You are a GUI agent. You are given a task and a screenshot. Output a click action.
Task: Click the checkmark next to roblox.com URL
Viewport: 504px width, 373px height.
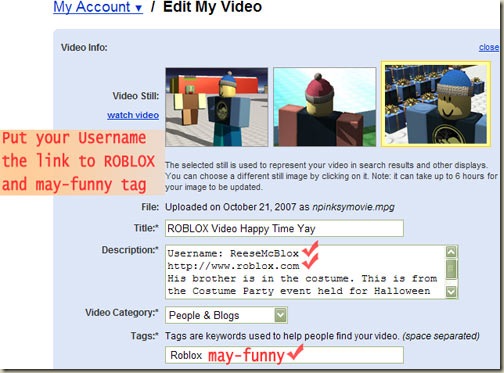(x=310, y=261)
